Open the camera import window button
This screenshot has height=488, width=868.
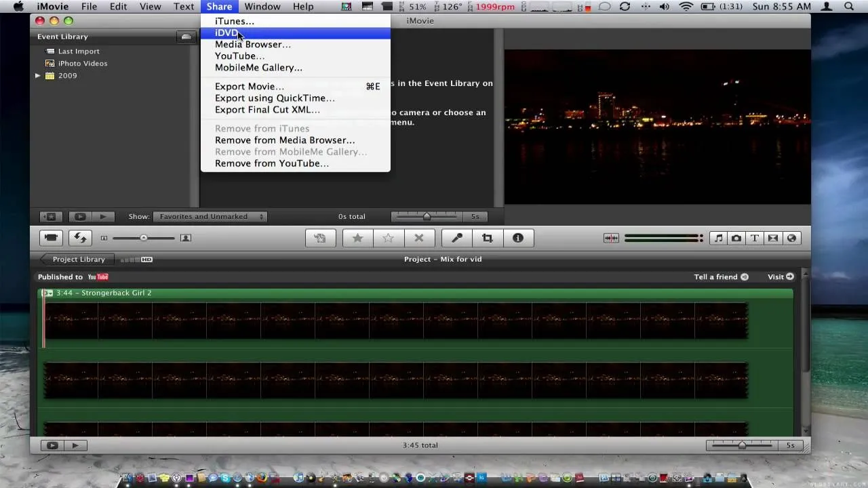pyautogui.click(x=51, y=238)
